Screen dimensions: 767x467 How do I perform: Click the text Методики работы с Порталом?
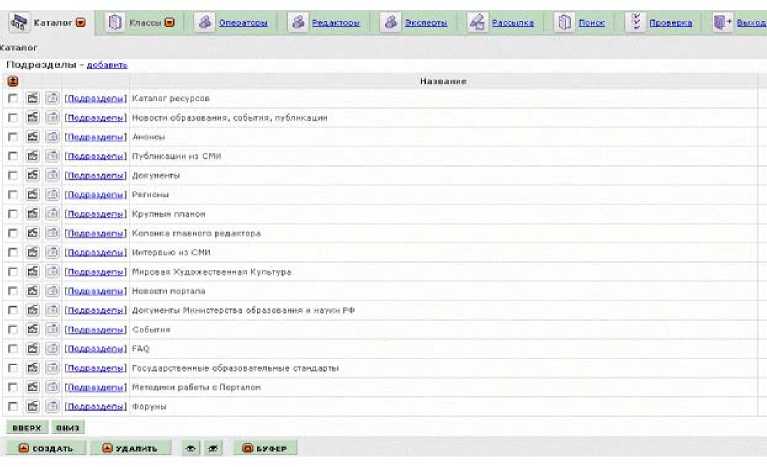click(x=196, y=387)
